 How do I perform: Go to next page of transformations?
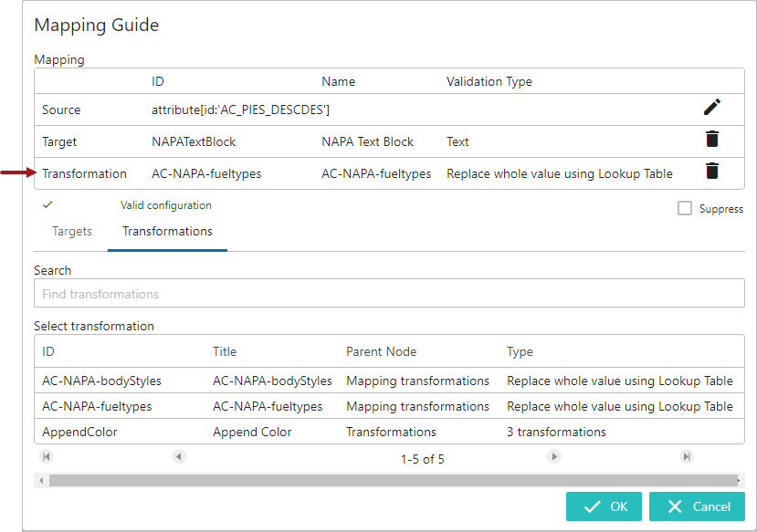click(x=552, y=456)
